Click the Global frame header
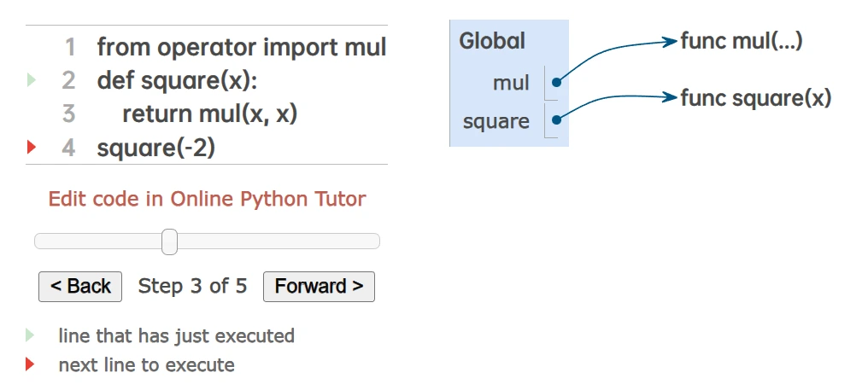 (492, 41)
